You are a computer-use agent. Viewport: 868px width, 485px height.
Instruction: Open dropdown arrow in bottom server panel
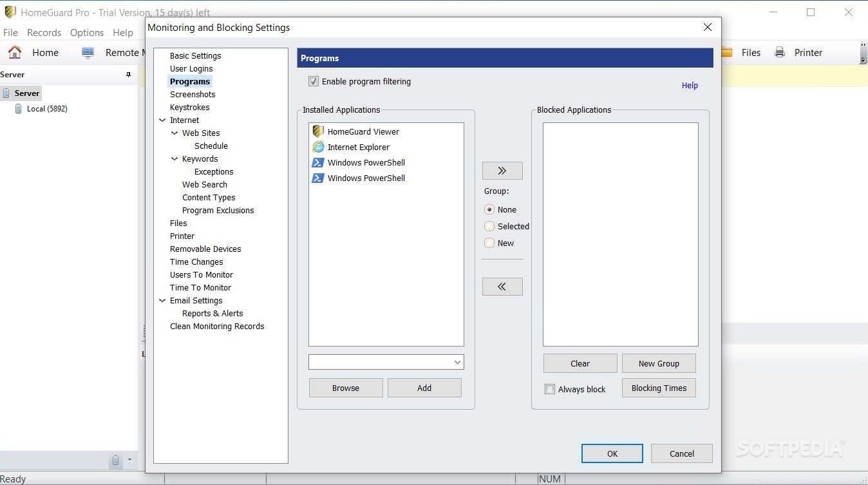(129, 460)
